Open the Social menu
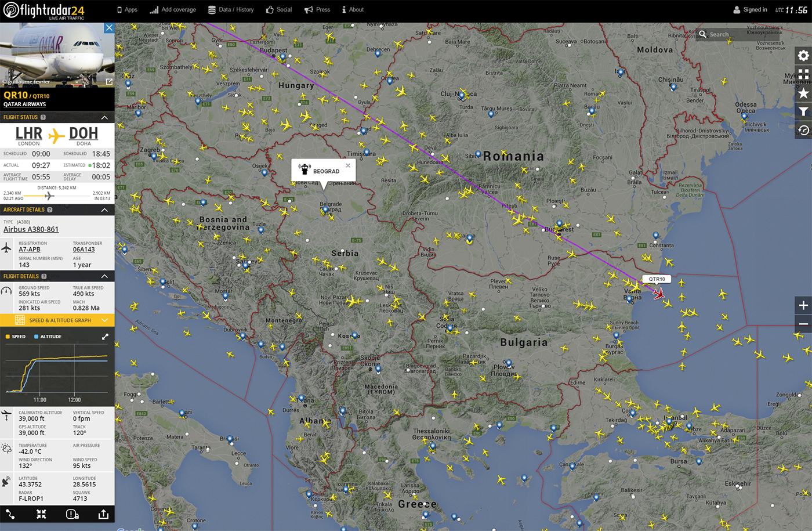The image size is (812, 531). click(279, 10)
